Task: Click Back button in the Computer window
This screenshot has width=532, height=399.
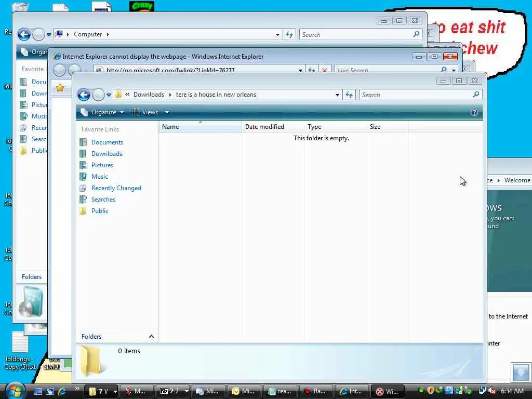Action: tap(24, 34)
